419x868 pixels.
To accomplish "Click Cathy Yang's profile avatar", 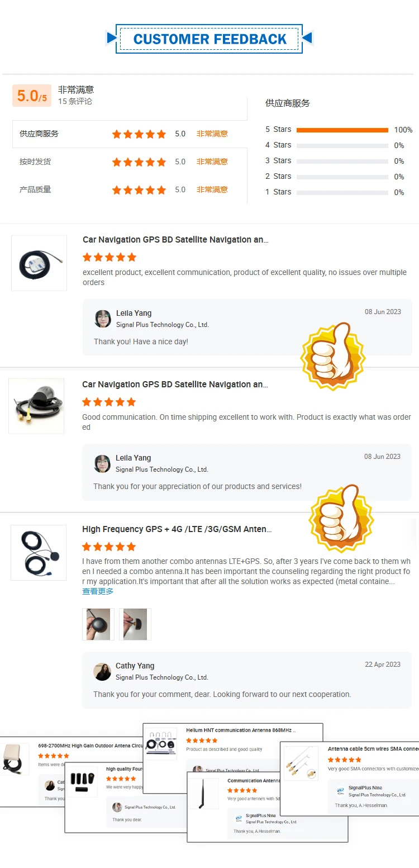I will pyautogui.click(x=102, y=671).
